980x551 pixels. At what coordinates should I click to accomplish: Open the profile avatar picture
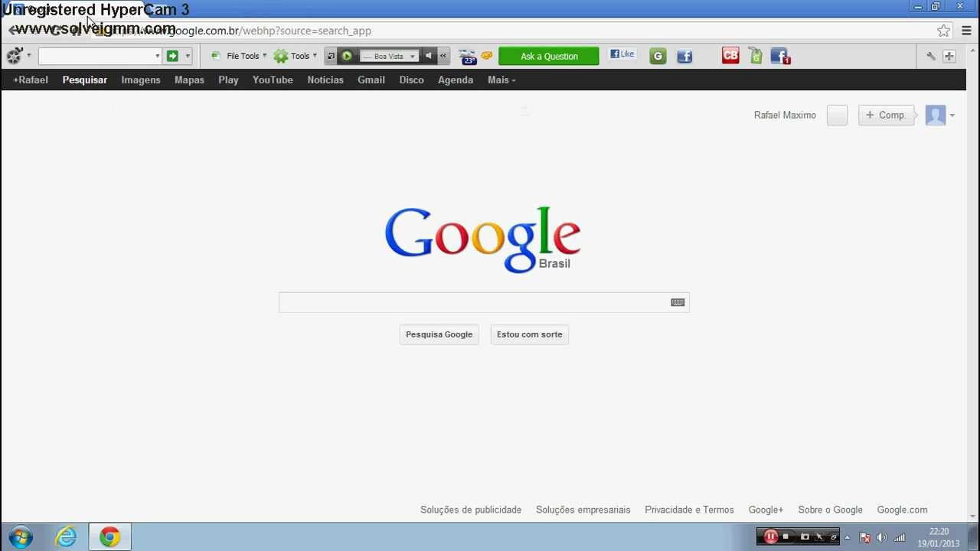936,115
